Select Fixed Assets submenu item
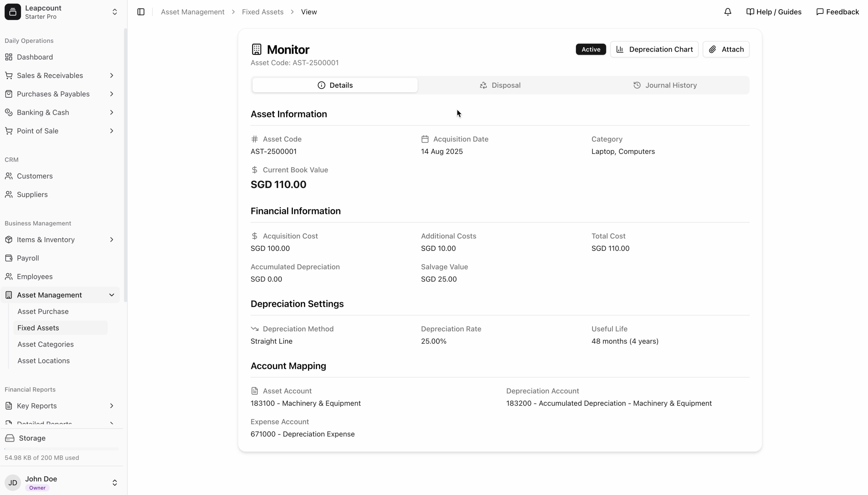Image resolution: width=868 pixels, height=495 pixels. [60, 328]
